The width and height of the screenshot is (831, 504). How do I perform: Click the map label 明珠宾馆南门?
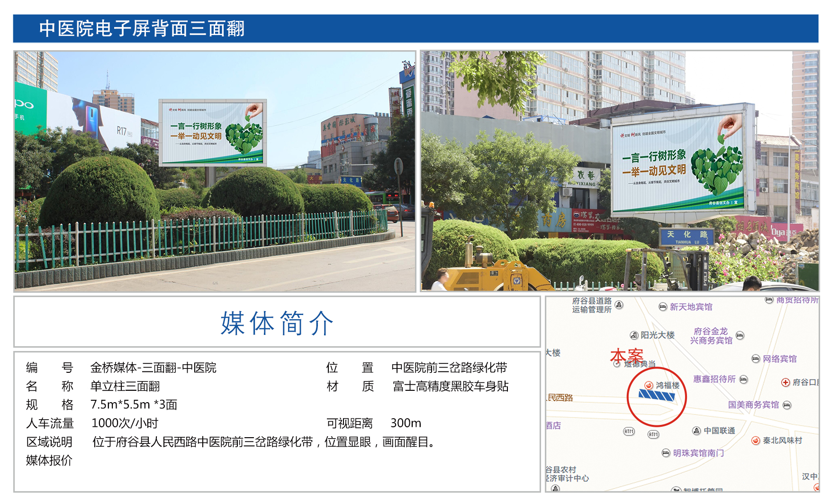point(698,453)
